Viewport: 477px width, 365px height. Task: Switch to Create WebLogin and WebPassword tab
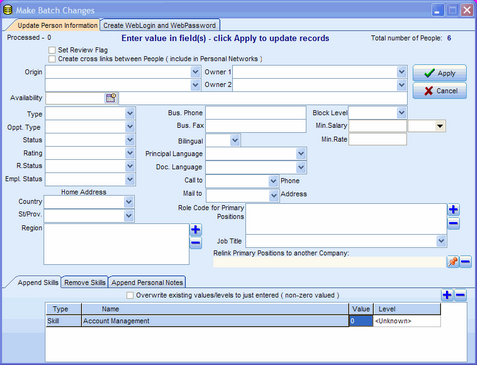point(159,25)
